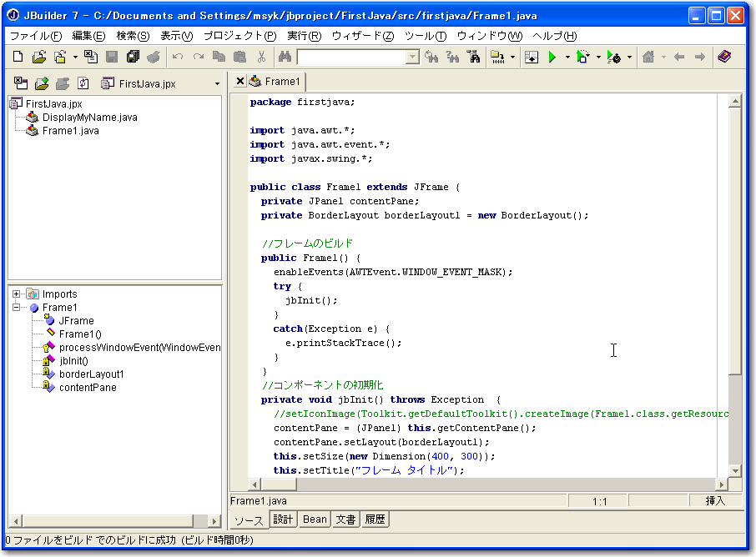Select jbInit() method in structure pane

click(73, 361)
